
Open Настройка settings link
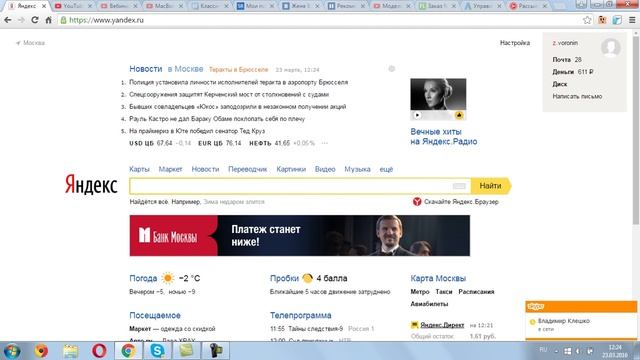click(515, 43)
